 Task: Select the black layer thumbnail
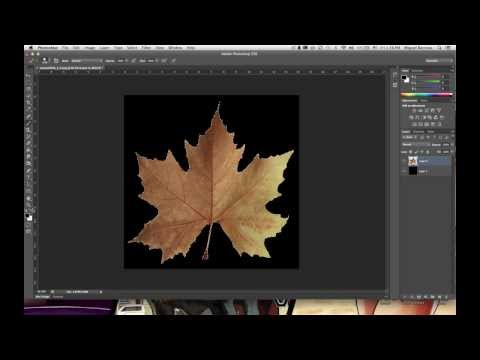click(413, 171)
